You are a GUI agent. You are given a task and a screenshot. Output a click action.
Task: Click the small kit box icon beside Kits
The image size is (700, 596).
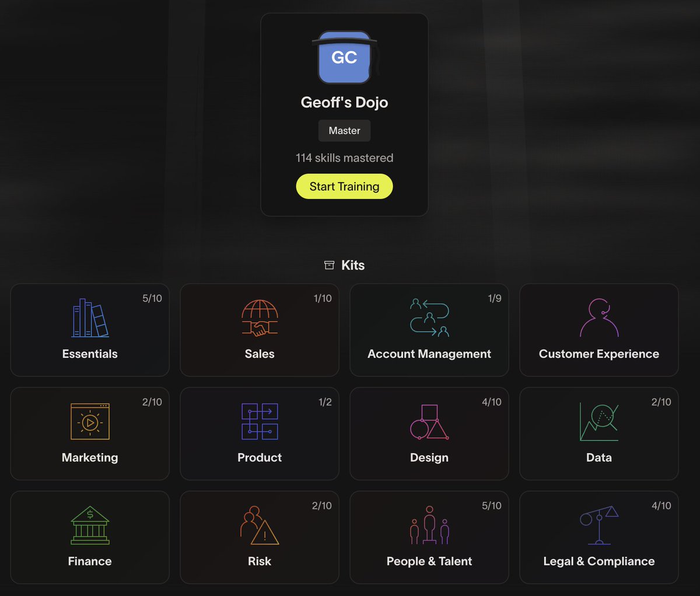click(328, 264)
